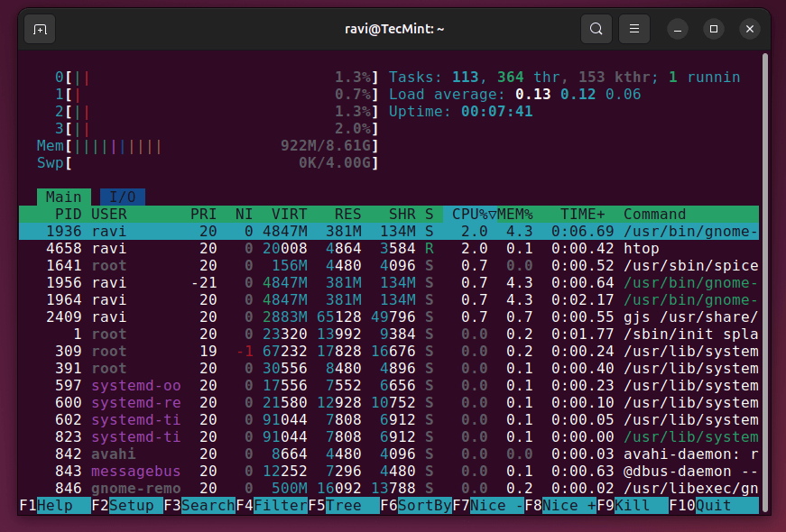Click the CPU 0 usage meter bar
This screenshot has height=532, width=786.
click(x=217, y=78)
